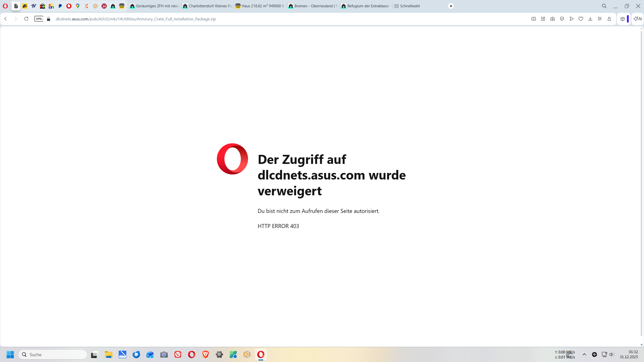
Task: Open the reader mode book icon
Action: click(534, 19)
